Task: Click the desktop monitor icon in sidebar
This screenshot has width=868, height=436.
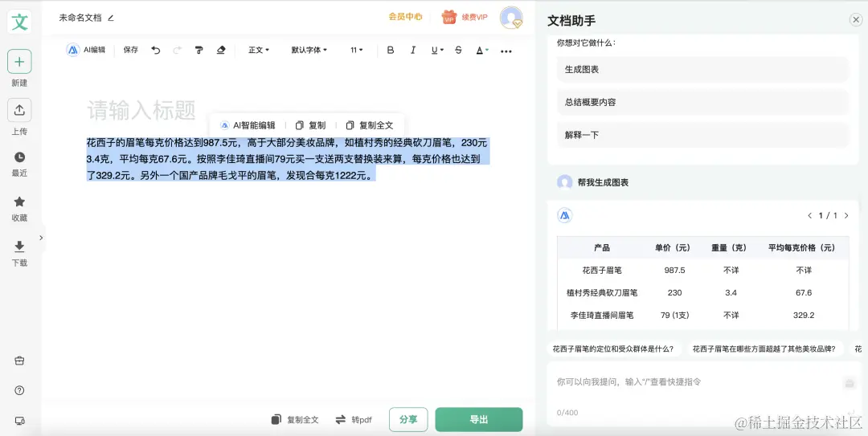Action: pyautogui.click(x=19, y=421)
